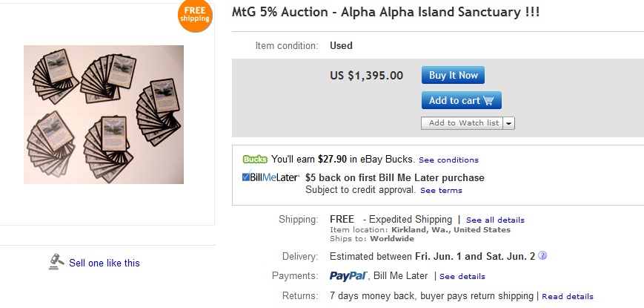The height and width of the screenshot is (308, 644).
Task: Click Add to Watch list
Action: click(x=463, y=123)
